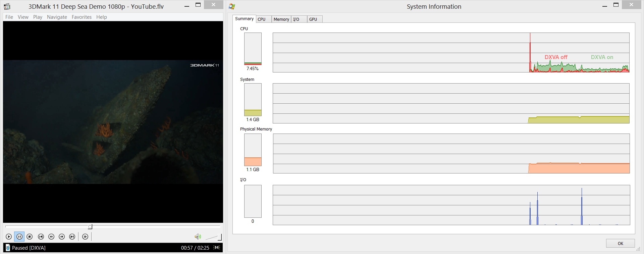
Task: Click the CPU usage meter bar
Action: (253, 49)
